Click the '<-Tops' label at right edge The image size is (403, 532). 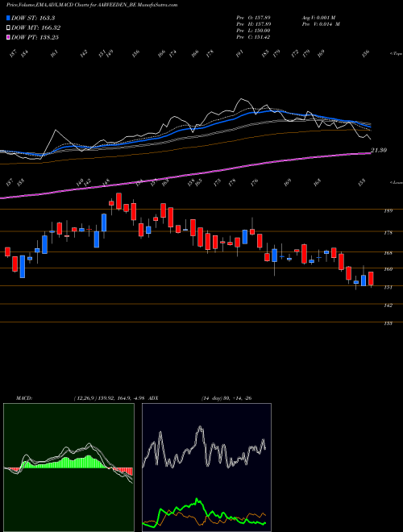[x=396, y=54]
